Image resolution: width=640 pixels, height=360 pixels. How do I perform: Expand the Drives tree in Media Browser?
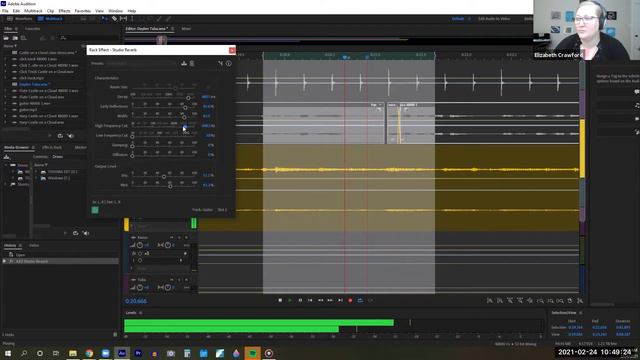(x=6, y=165)
